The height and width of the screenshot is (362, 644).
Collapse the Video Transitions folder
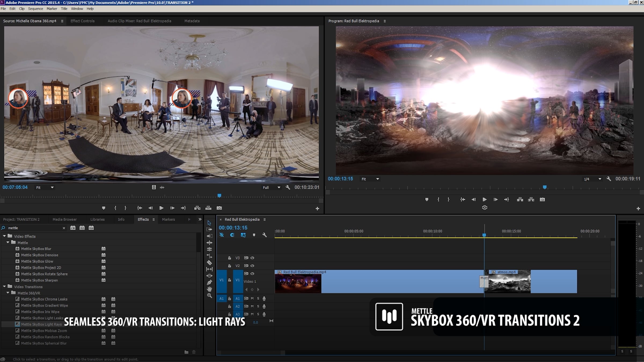click(4, 286)
